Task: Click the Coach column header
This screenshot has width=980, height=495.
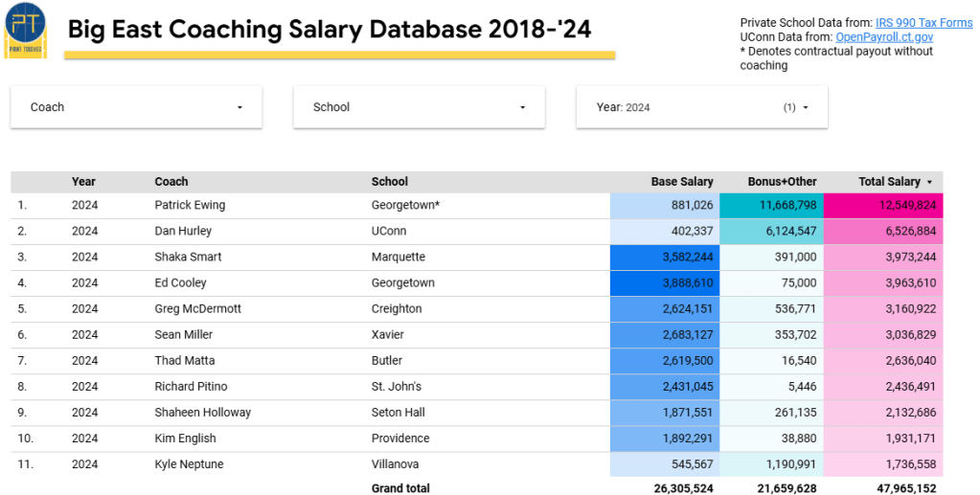Action: [x=171, y=182]
